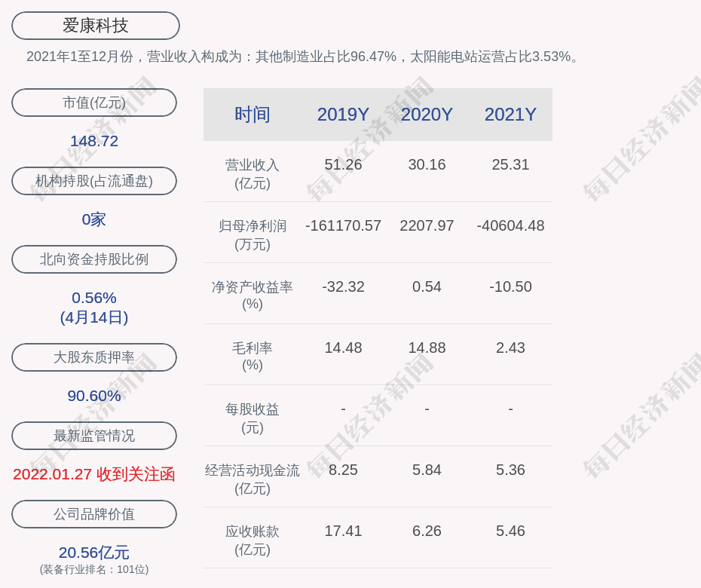Select net profit value -40604.48
This screenshot has width=701, height=588.
click(510, 226)
